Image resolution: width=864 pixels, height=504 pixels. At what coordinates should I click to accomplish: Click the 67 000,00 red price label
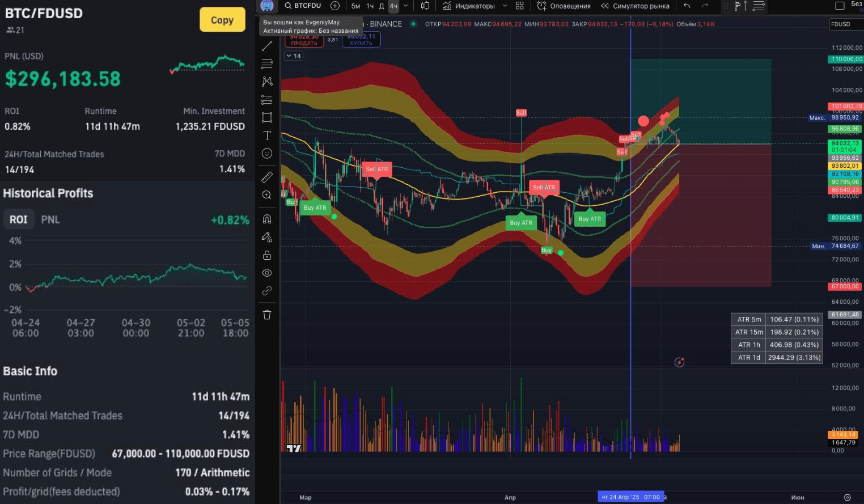tap(845, 286)
